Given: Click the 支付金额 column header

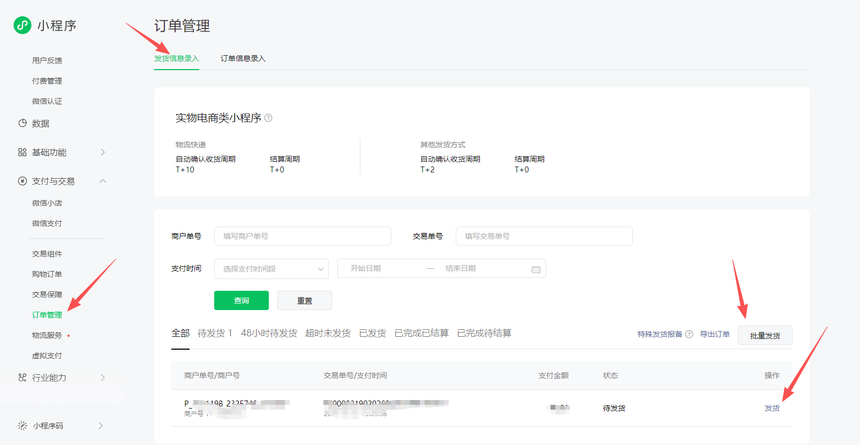Looking at the screenshot, I should [x=553, y=376].
